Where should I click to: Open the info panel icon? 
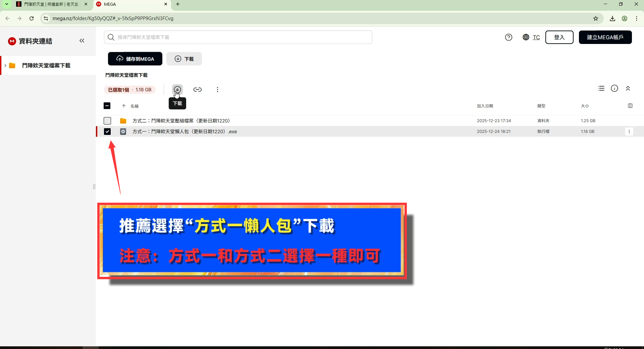(x=614, y=88)
